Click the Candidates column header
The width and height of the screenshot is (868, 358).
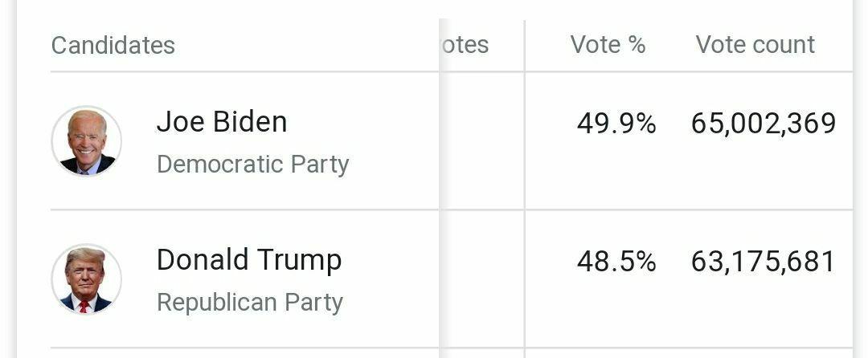[x=113, y=45]
